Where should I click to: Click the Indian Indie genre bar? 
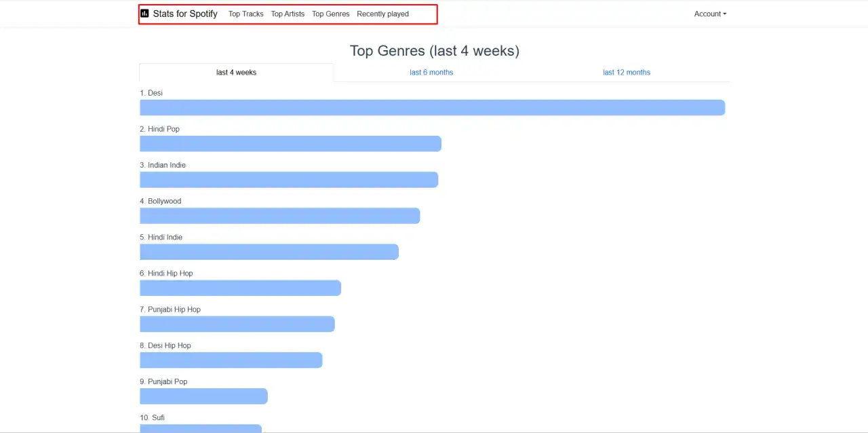(x=289, y=180)
